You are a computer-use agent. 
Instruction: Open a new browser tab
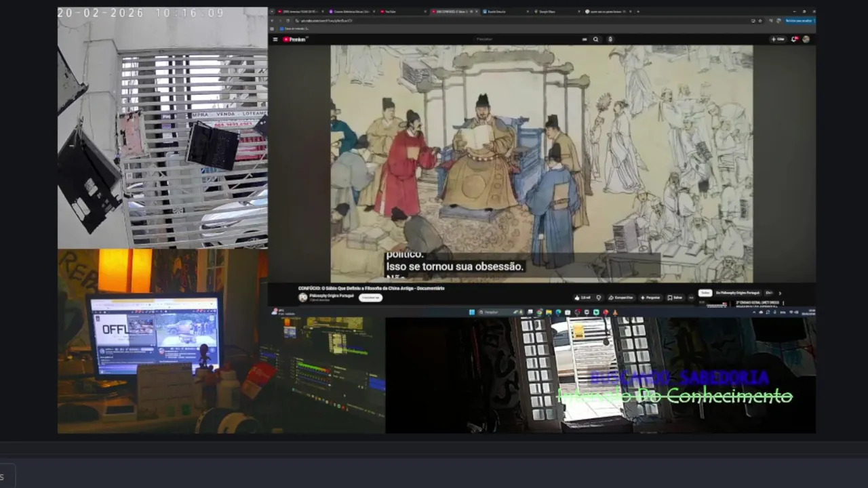pyautogui.click(x=638, y=12)
